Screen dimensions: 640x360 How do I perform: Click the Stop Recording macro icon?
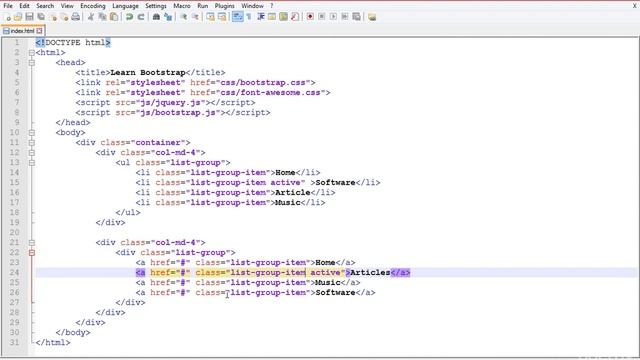click(x=322, y=17)
